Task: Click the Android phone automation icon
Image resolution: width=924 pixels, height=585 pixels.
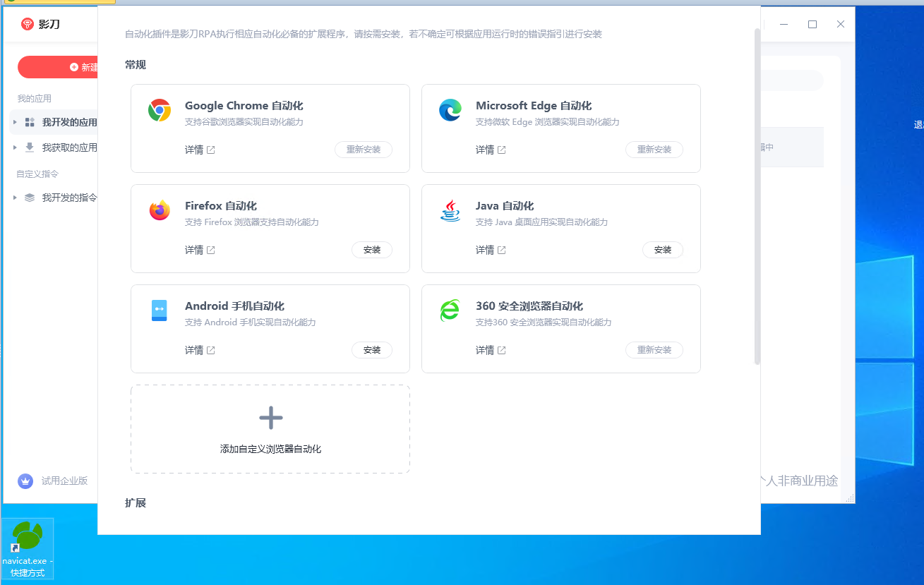Action: pos(160,310)
